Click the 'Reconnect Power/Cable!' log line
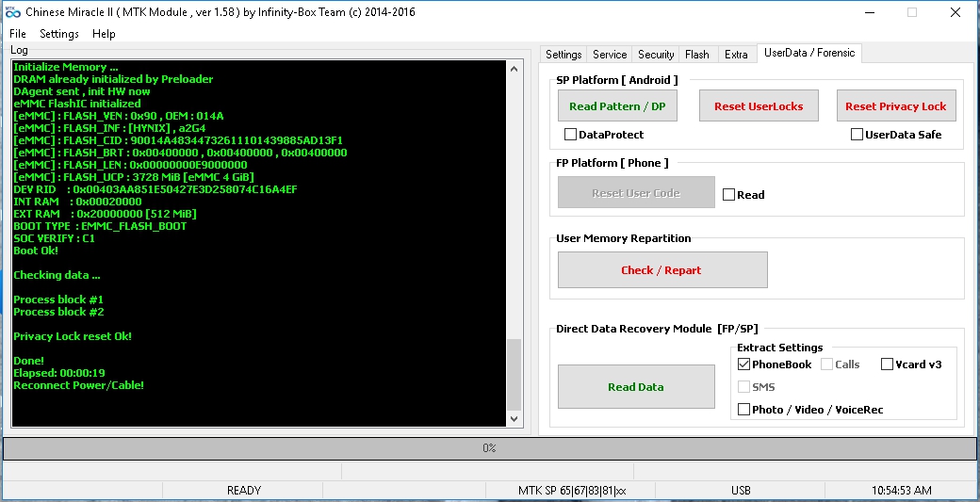Screen dimensions: 980x502 (79, 385)
